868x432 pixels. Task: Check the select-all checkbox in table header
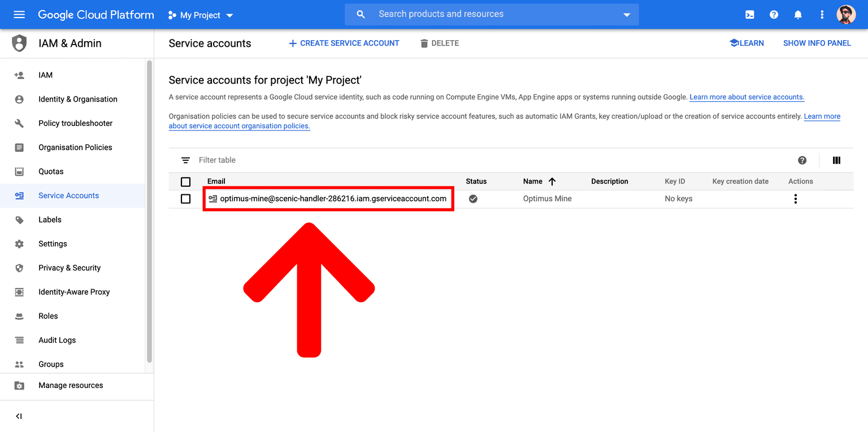[x=185, y=181]
